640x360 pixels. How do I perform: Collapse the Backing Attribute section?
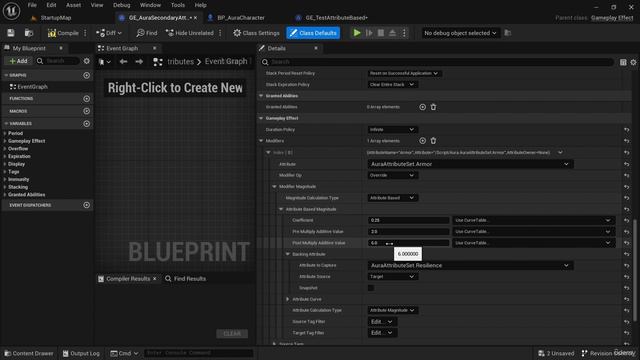pos(287,254)
